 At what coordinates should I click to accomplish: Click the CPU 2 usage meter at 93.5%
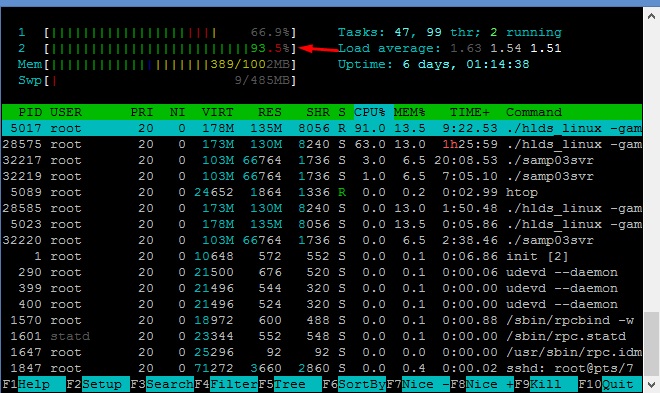click(x=170, y=48)
